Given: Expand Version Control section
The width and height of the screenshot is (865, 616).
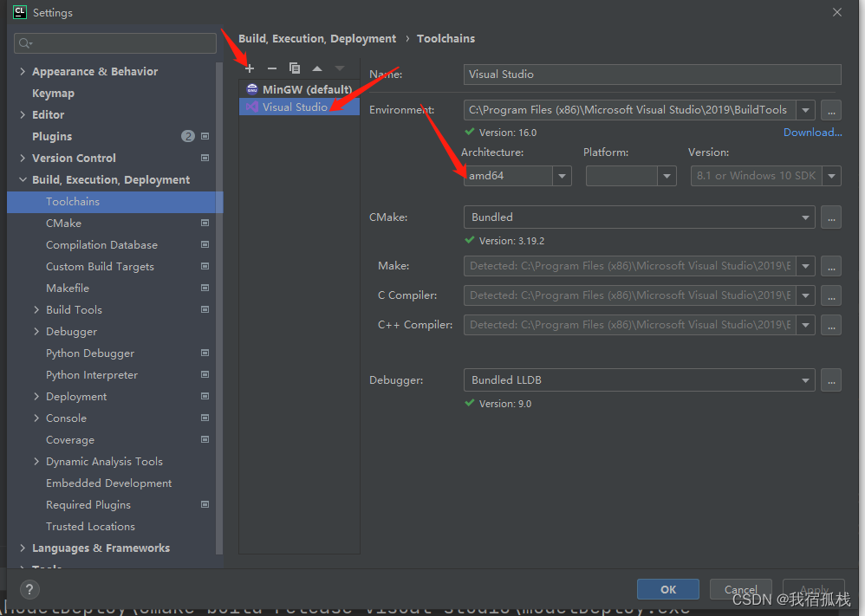Looking at the screenshot, I should pyautogui.click(x=23, y=158).
